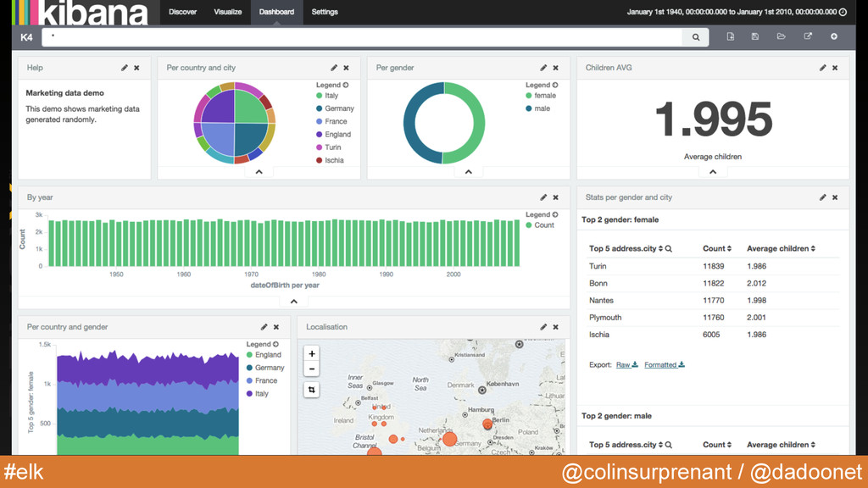
Task: Open a saved dashboard with the folder icon
Action: tap(781, 36)
